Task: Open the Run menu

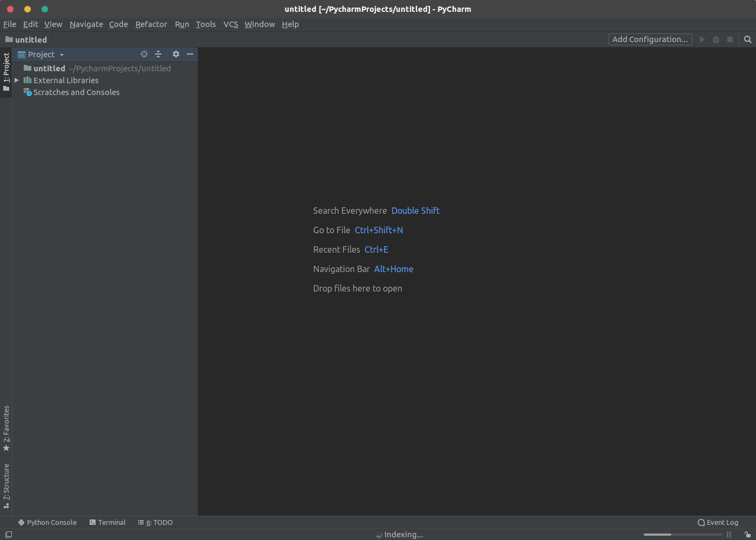Action: pos(182,24)
